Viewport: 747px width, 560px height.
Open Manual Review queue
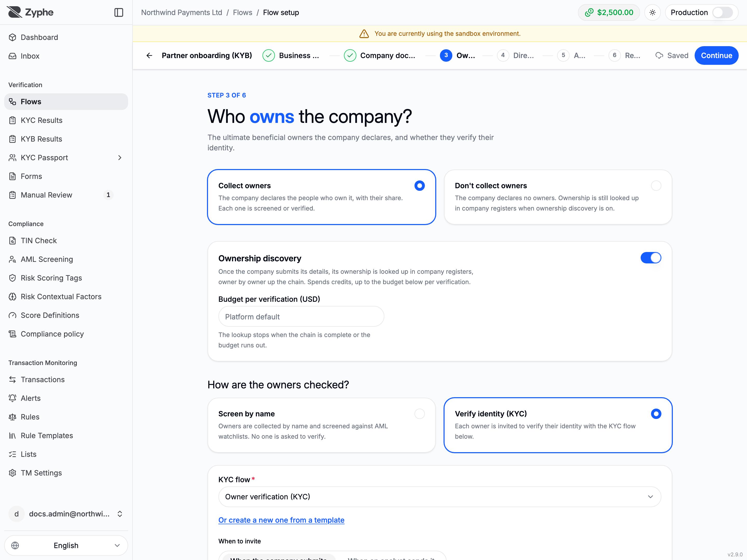(66, 195)
